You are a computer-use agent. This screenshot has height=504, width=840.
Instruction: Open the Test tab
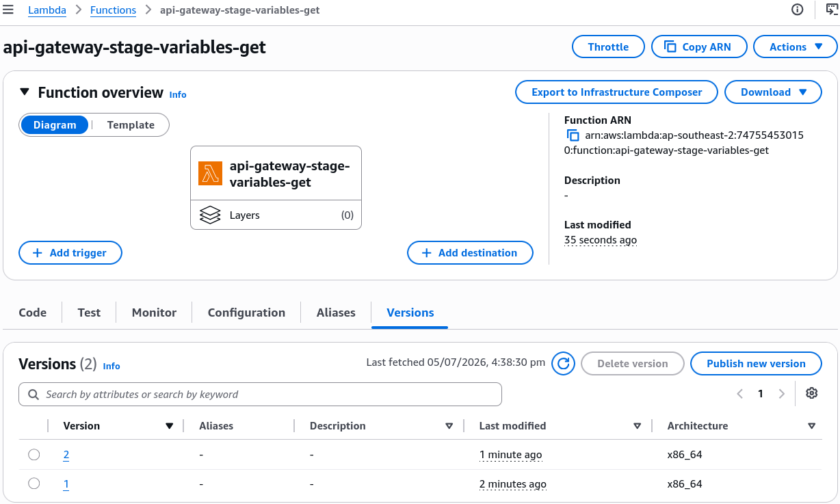89,313
